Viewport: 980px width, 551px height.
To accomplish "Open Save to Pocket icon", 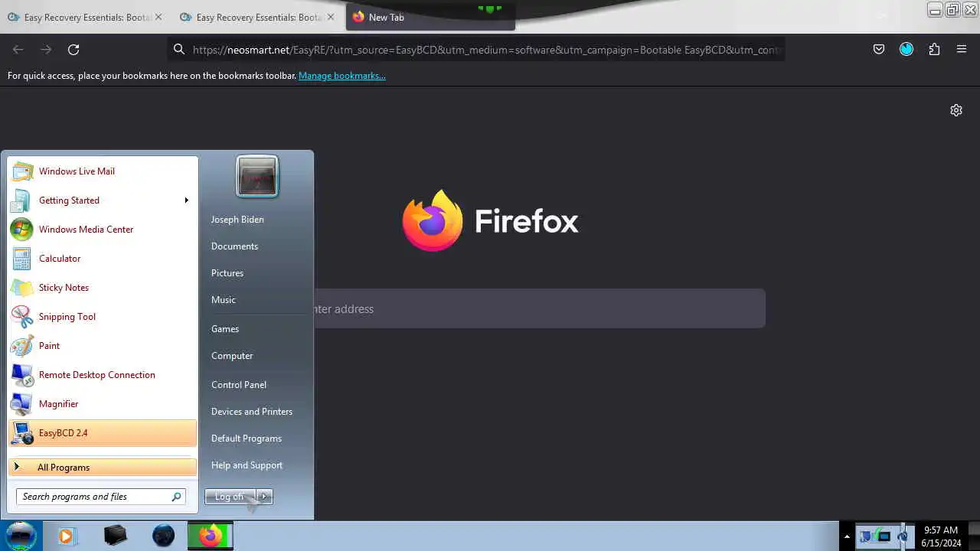I will coord(879,50).
